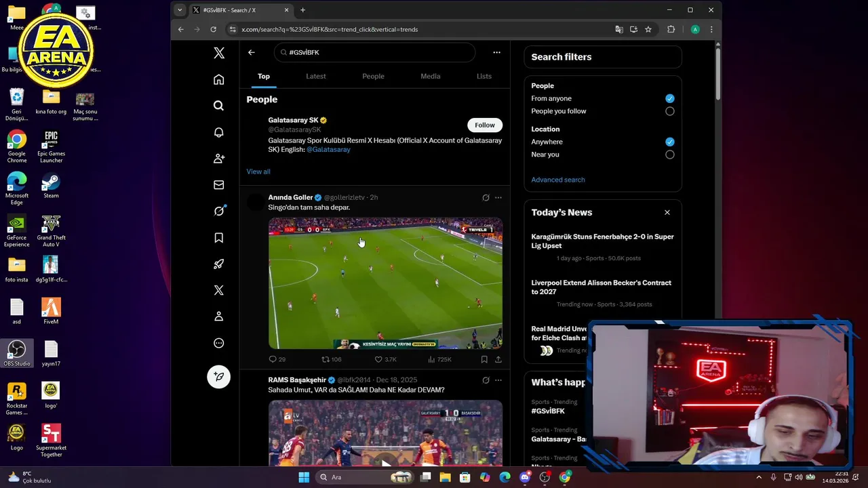Open Grok action on Anında Goller post
868x488 pixels.
[x=486, y=197]
